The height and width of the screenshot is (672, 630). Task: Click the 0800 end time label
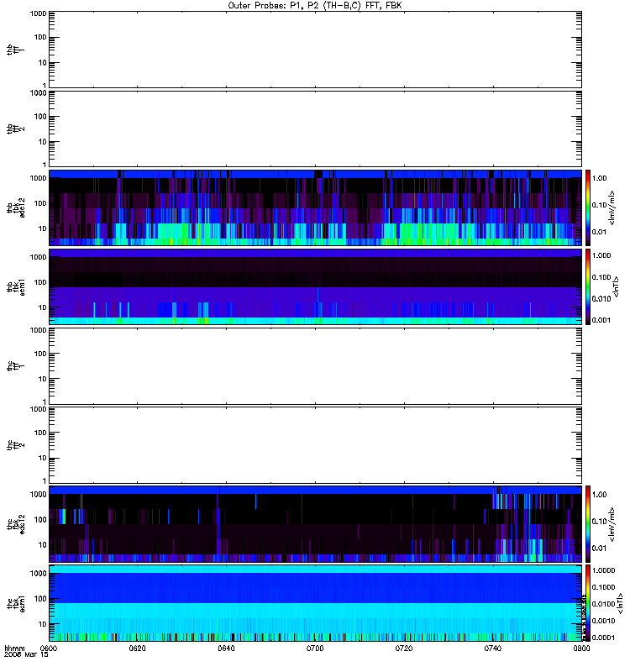tap(581, 648)
